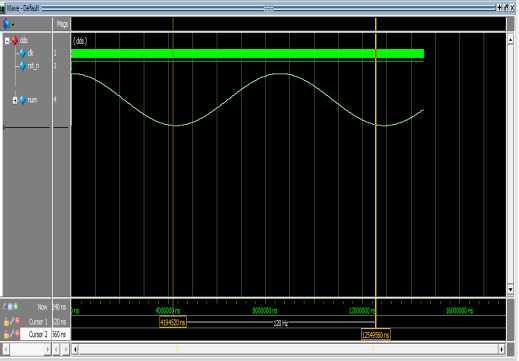Image resolution: width=519 pixels, height=361 pixels.
Task: Click the num value in Msgs column
Action: click(x=55, y=100)
